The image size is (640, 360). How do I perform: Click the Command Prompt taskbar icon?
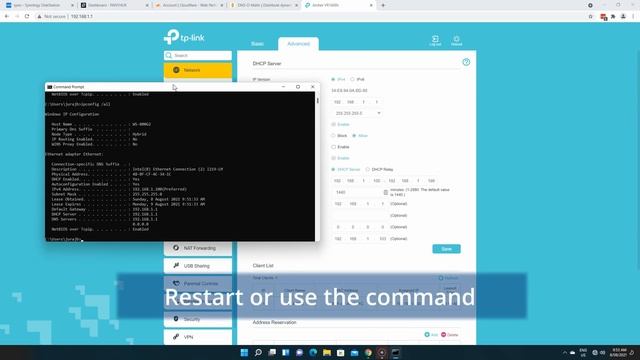pos(396,353)
